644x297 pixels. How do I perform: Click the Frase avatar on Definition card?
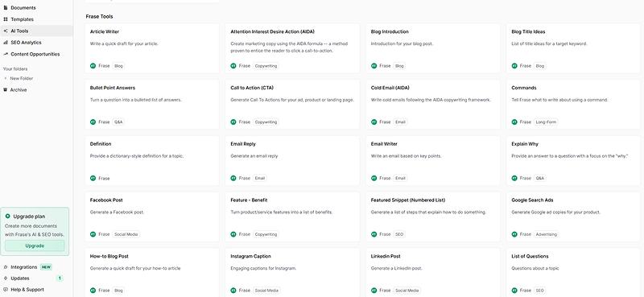(x=93, y=179)
